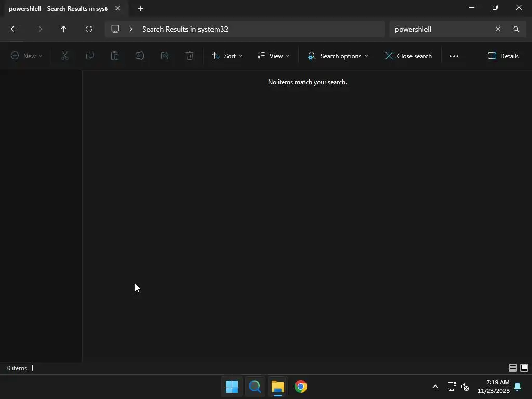Switch to details list view icon in status bar
532x399 pixels.
tap(513, 368)
